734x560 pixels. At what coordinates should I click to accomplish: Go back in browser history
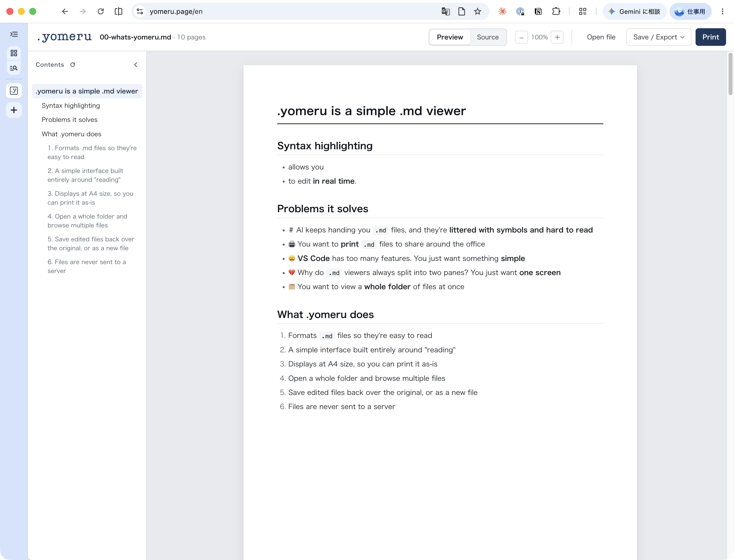[65, 11]
